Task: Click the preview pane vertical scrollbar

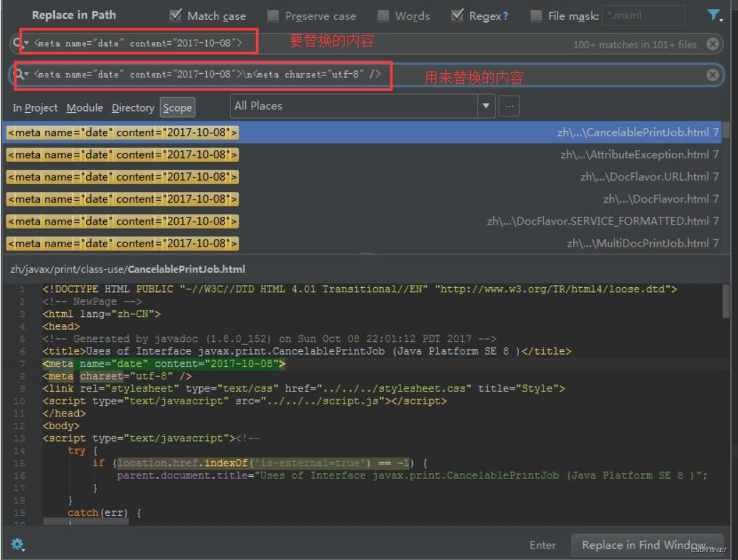Action: pos(725,302)
